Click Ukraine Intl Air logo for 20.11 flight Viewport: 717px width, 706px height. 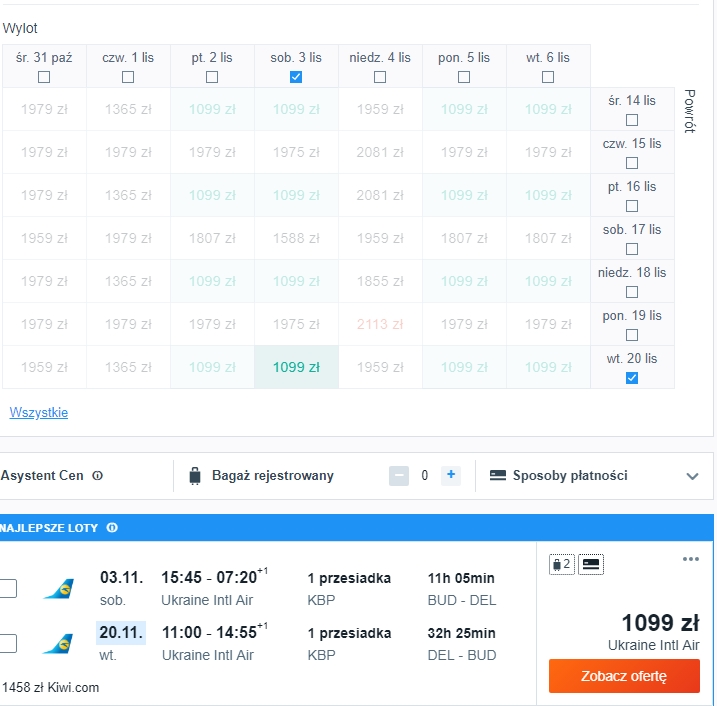pyautogui.click(x=59, y=643)
